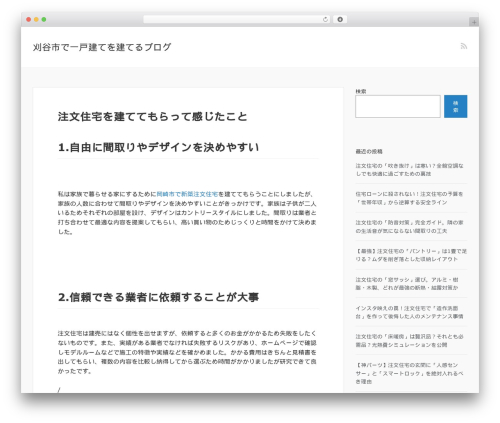The image size is (500, 423).
Task: Reload the page with the refresh icon
Action: [325, 20]
